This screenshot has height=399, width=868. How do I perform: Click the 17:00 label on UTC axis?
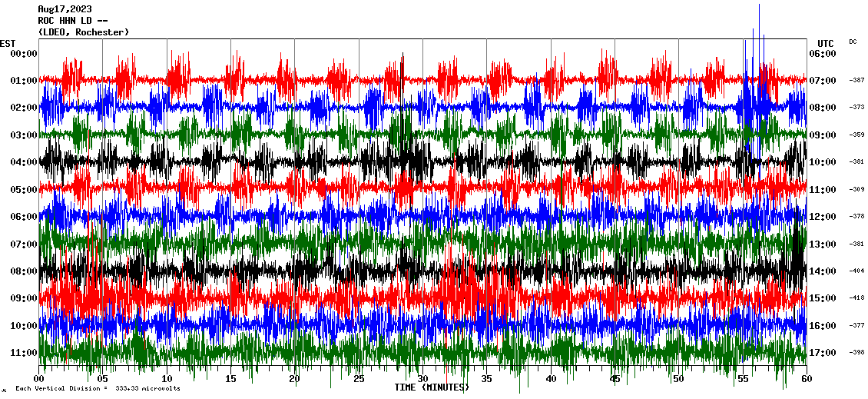(823, 353)
